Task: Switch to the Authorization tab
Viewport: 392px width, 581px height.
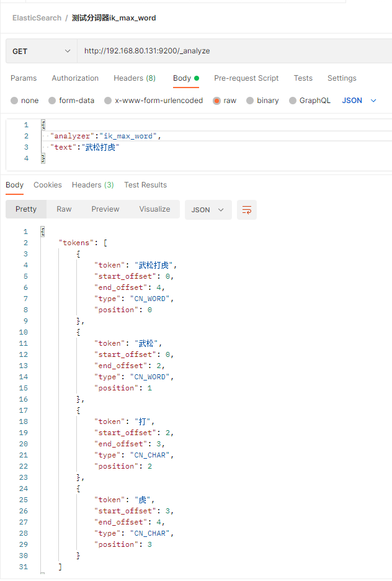Action: [75, 78]
